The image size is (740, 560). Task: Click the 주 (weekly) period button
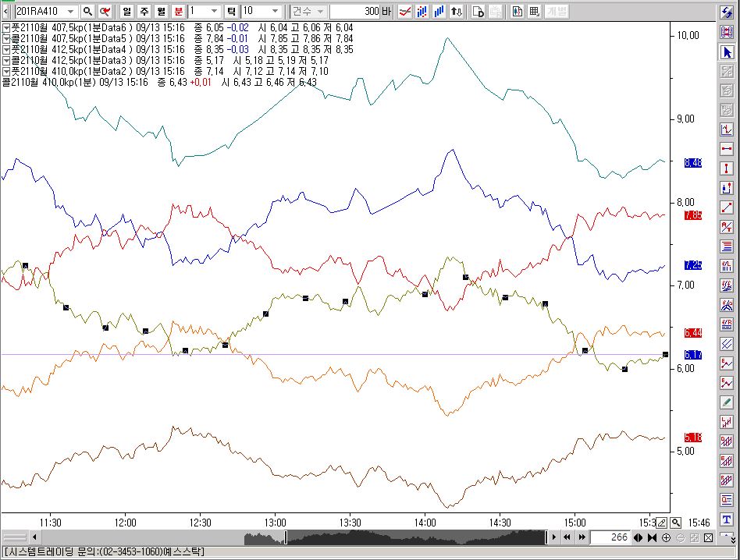click(x=144, y=12)
